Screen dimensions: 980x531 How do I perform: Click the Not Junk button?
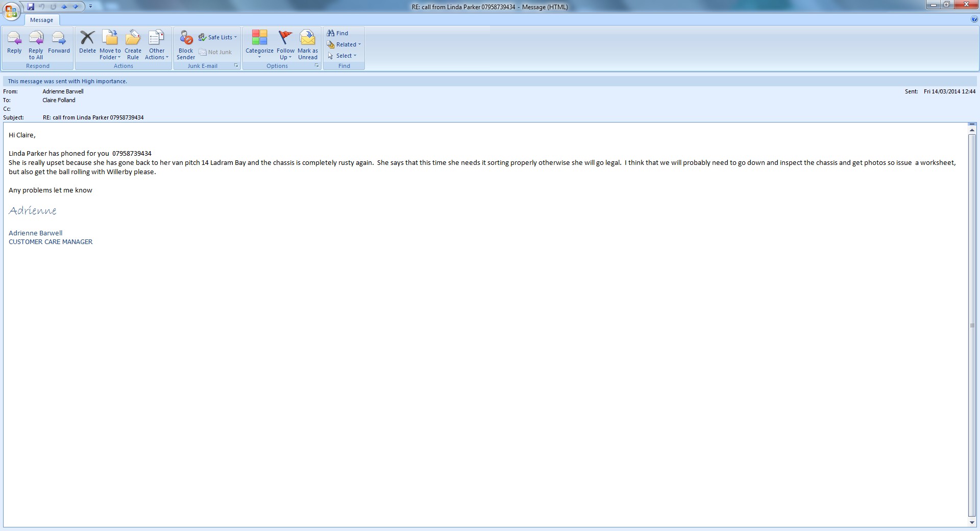click(x=215, y=52)
